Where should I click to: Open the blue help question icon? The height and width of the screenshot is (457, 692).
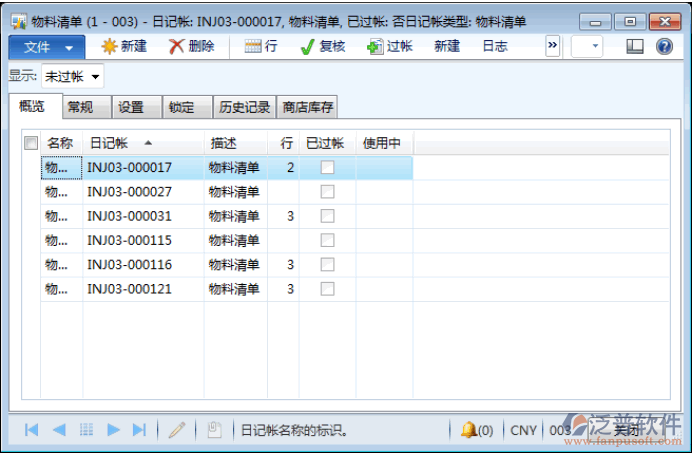pos(664,46)
